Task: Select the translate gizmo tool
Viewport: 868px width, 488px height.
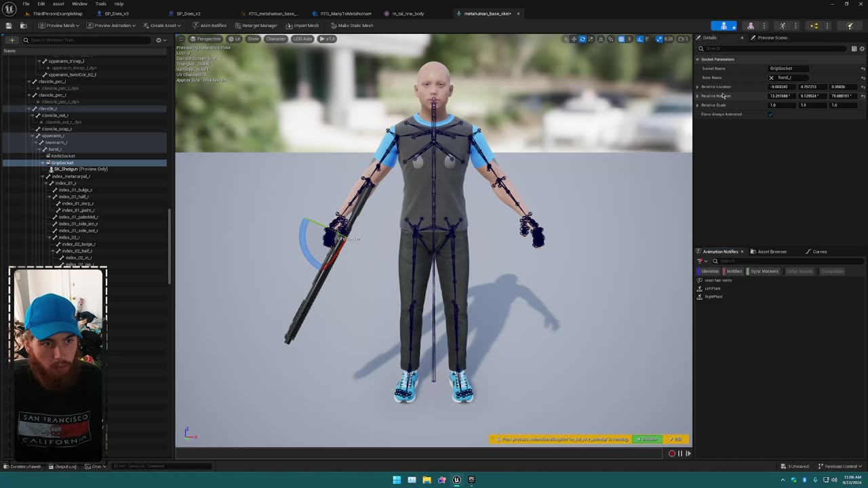Action: click(x=574, y=39)
